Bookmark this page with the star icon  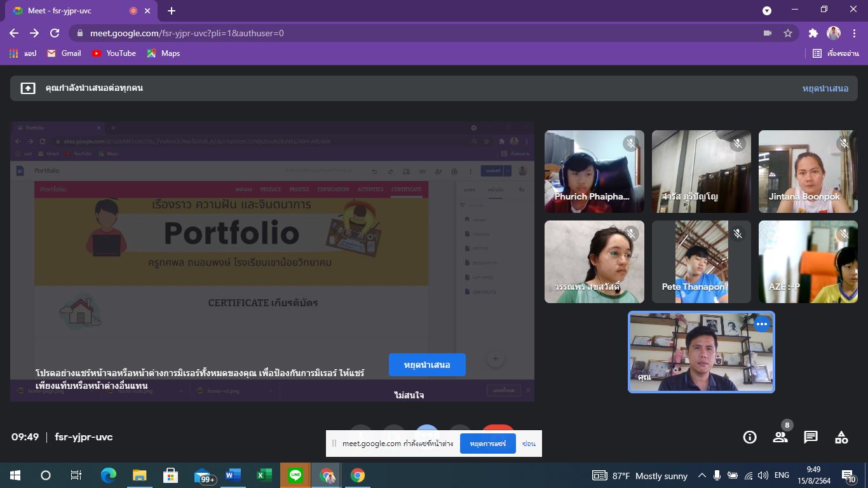tap(788, 33)
